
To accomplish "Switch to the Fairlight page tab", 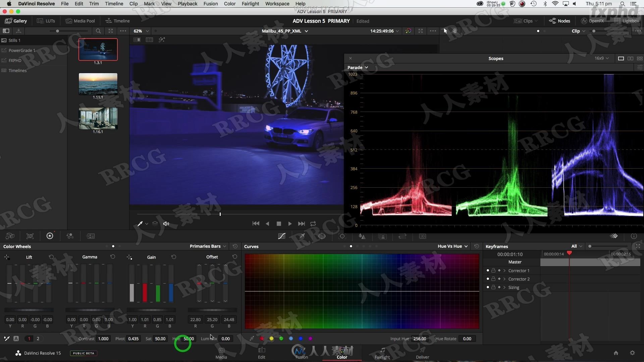I will point(382,353).
